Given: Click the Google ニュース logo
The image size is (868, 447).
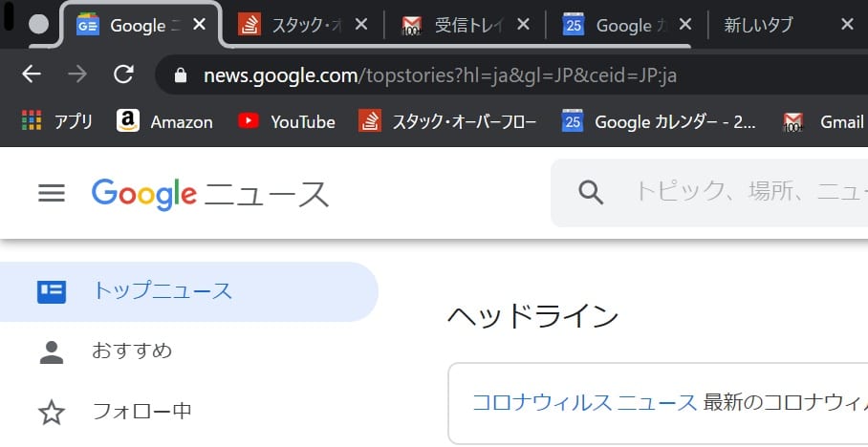Looking at the screenshot, I should [x=210, y=194].
